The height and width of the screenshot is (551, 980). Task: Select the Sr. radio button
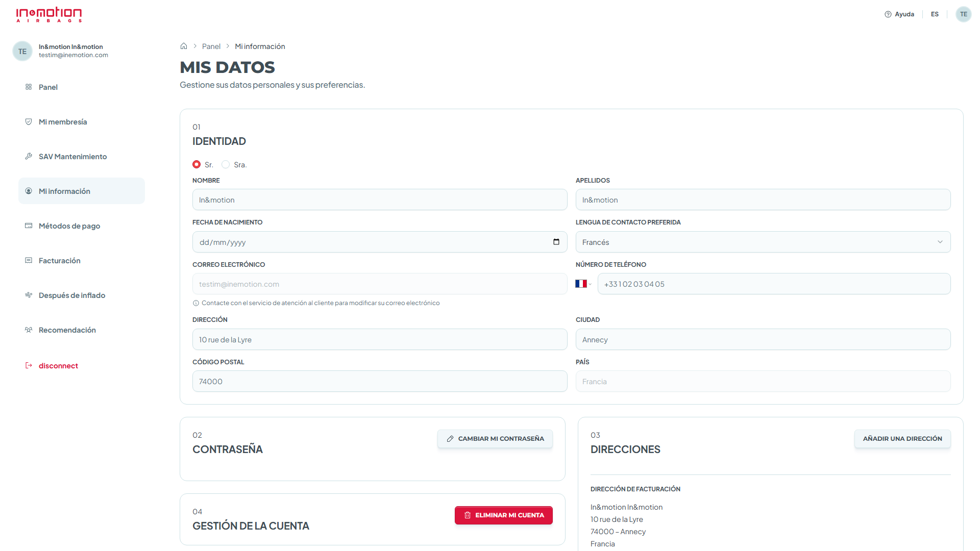tap(197, 164)
